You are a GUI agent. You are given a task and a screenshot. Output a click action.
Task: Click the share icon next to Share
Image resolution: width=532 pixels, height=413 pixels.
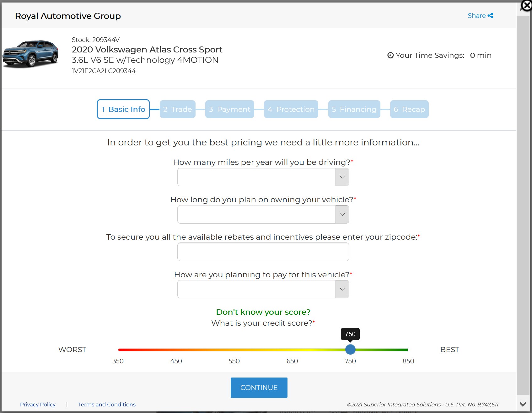pyautogui.click(x=490, y=16)
